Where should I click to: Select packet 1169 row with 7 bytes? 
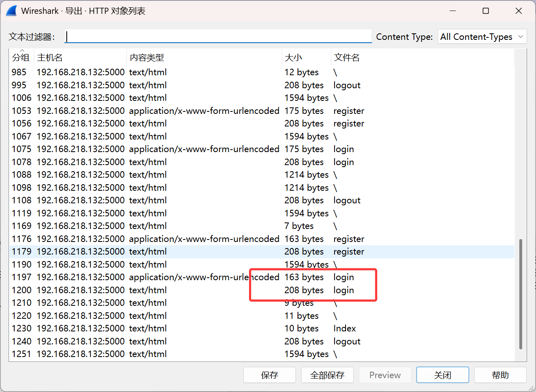[262, 226]
